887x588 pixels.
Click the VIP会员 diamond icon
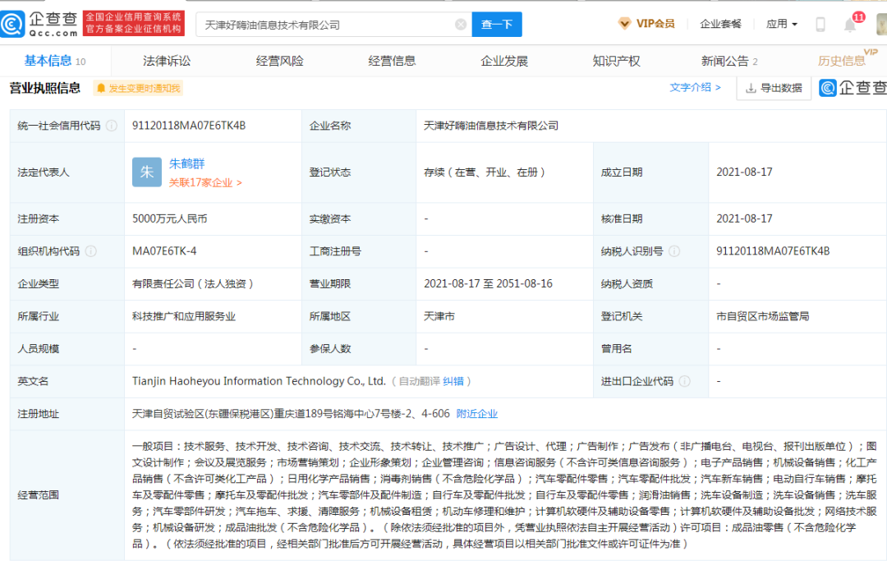pos(624,24)
